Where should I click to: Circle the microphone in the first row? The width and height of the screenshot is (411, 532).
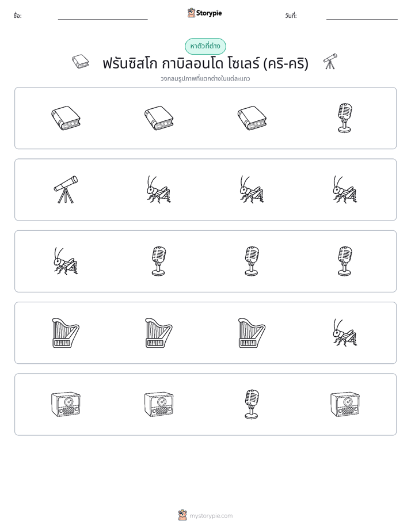[x=345, y=118]
